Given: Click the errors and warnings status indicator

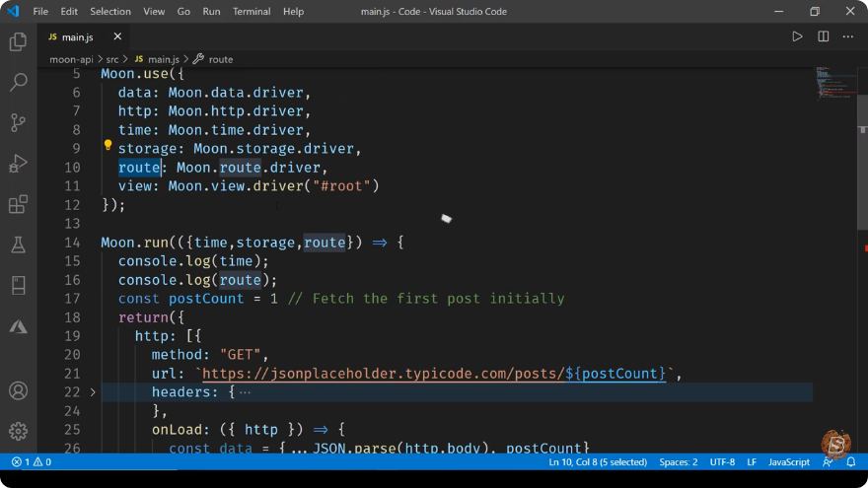Looking at the screenshot, I should [32, 462].
